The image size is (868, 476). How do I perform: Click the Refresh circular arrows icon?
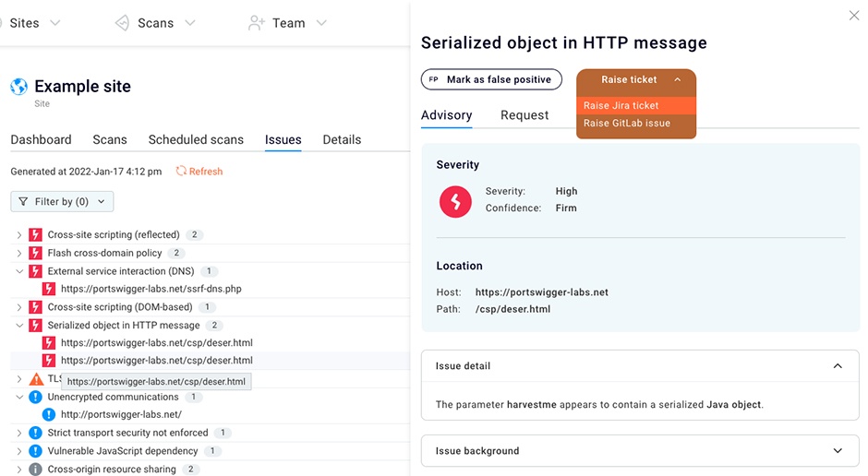(181, 172)
